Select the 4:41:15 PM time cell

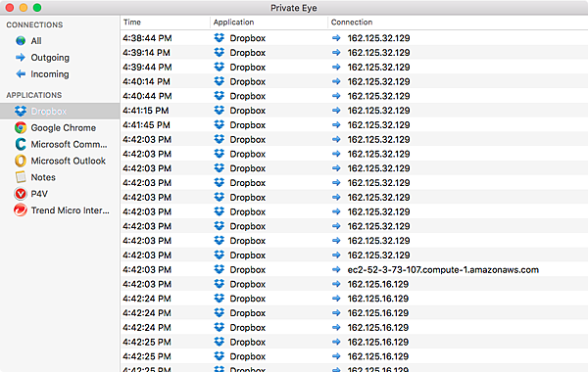146,111
